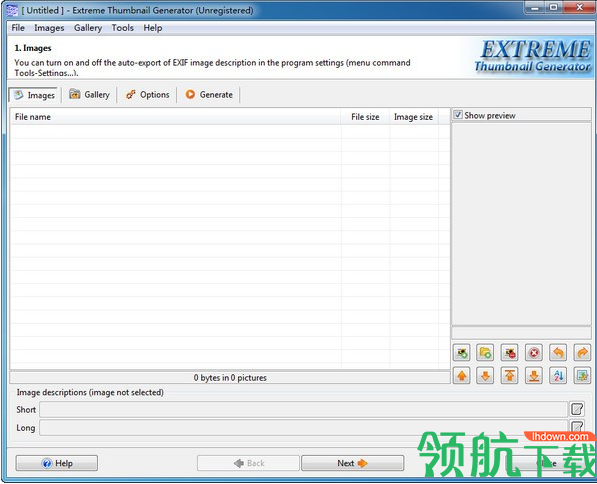Click the rotate left arrow icon
Screen dimensions: 597x484
point(558,353)
